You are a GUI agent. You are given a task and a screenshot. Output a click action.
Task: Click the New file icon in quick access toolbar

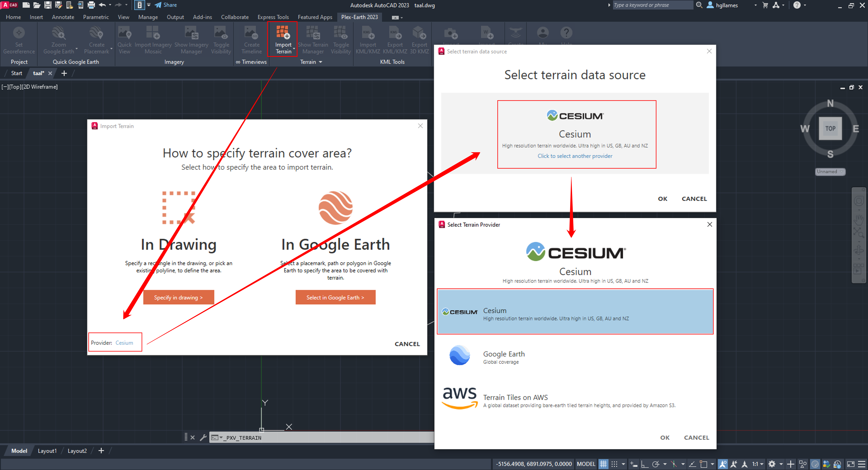click(x=26, y=5)
